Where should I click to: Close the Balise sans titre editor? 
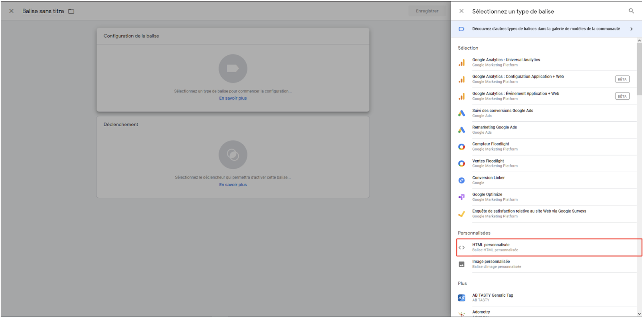11,11
